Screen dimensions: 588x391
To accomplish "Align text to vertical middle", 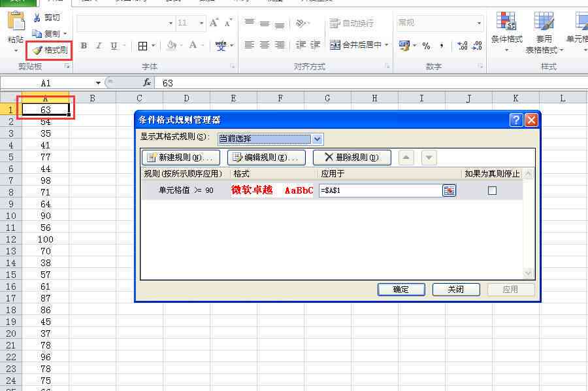I will (265, 24).
